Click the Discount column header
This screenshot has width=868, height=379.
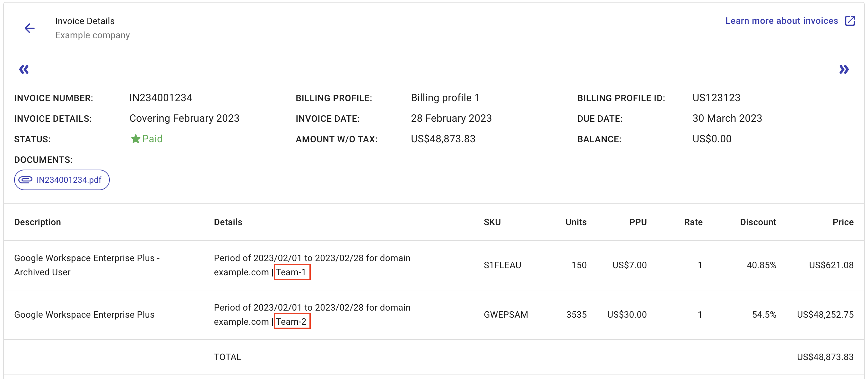point(758,222)
